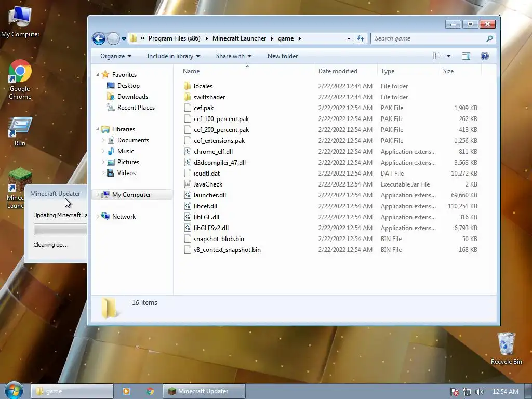Go back with the blue Back arrow
This screenshot has height=399, width=532.
pyautogui.click(x=99, y=38)
